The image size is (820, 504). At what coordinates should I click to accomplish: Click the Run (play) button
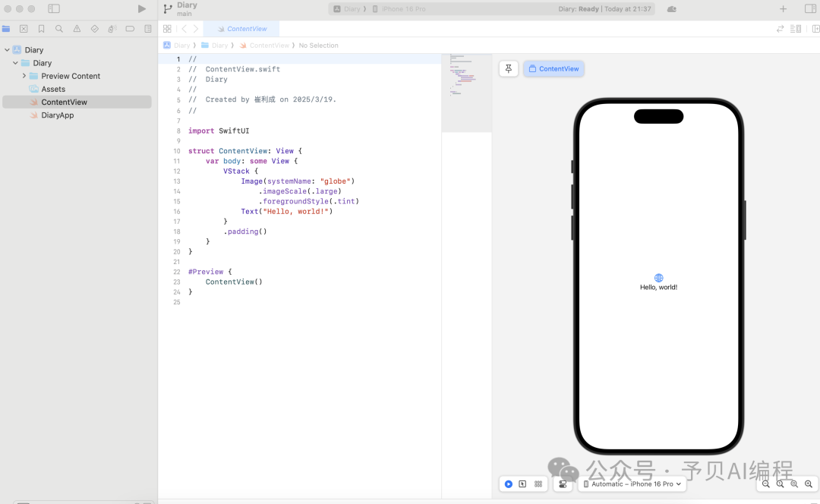click(x=141, y=9)
